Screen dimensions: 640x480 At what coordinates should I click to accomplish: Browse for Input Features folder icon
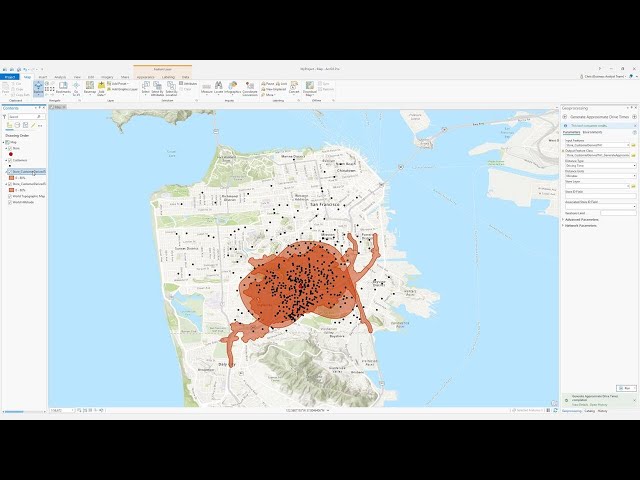634,145
